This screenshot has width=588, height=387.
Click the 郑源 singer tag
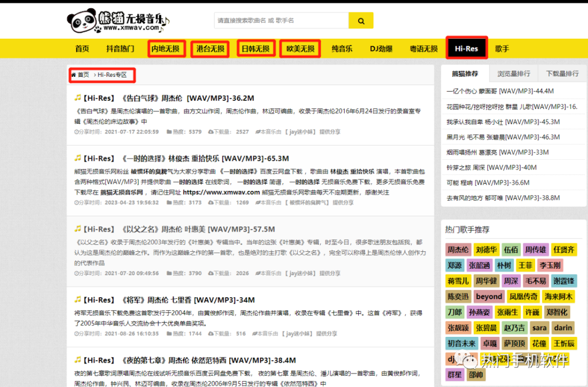pyautogui.click(x=455, y=265)
